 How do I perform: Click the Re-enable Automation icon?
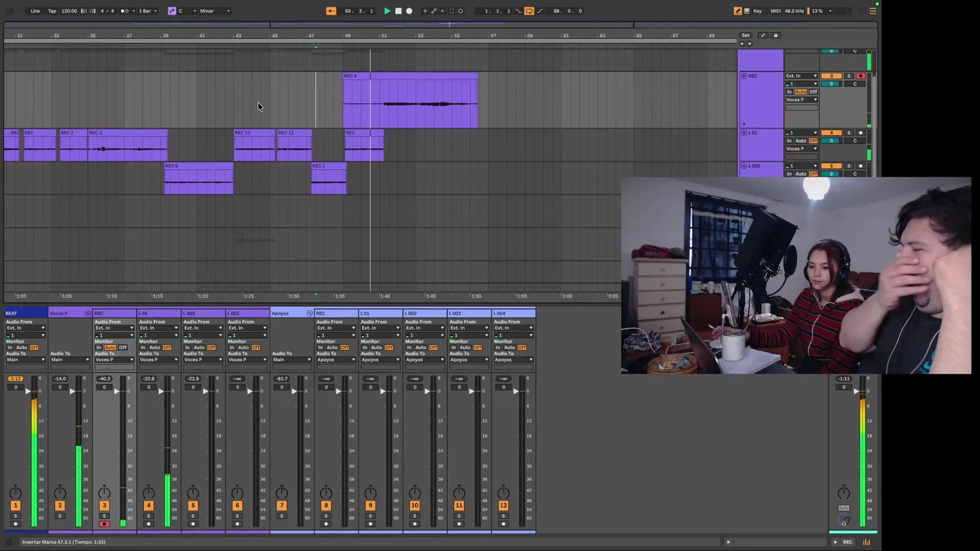[x=442, y=11]
